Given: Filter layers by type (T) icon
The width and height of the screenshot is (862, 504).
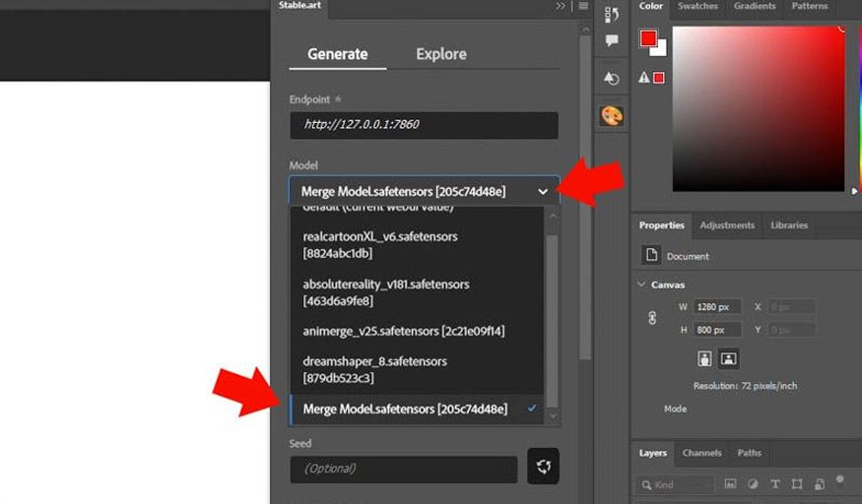Looking at the screenshot, I should [x=775, y=483].
